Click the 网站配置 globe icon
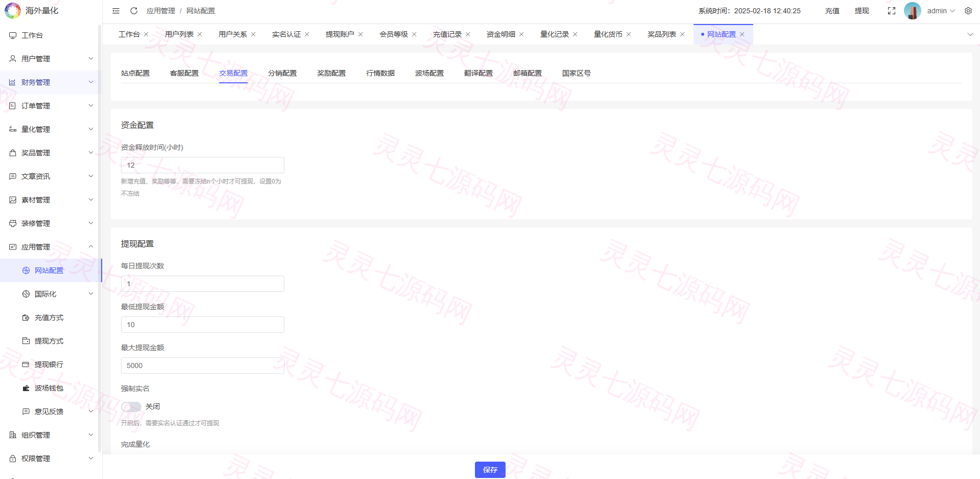The image size is (980, 479). (26, 270)
